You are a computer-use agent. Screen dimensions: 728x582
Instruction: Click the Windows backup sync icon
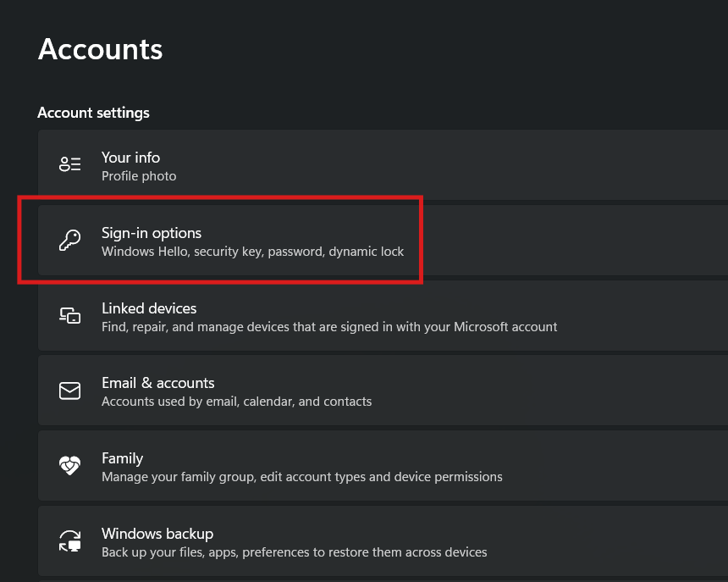[x=70, y=541]
